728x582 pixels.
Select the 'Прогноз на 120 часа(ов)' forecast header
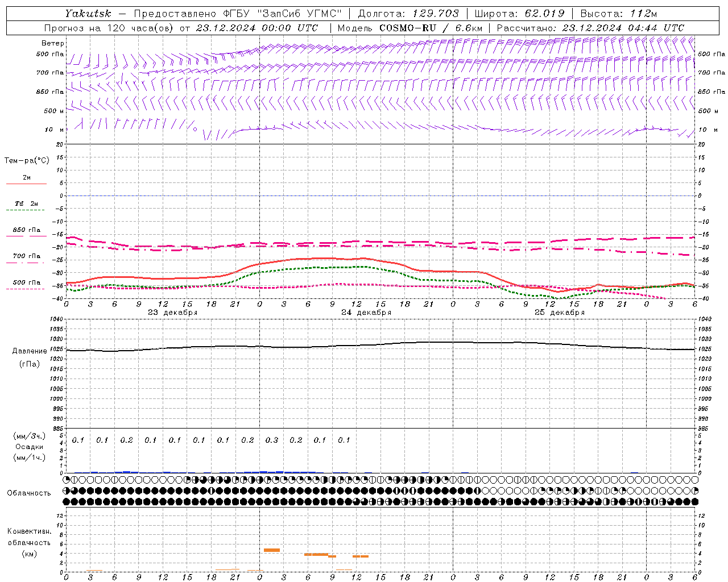click(x=109, y=28)
